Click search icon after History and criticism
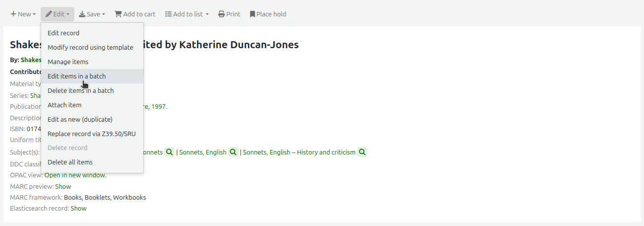The width and height of the screenshot is (644, 226). click(362, 152)
